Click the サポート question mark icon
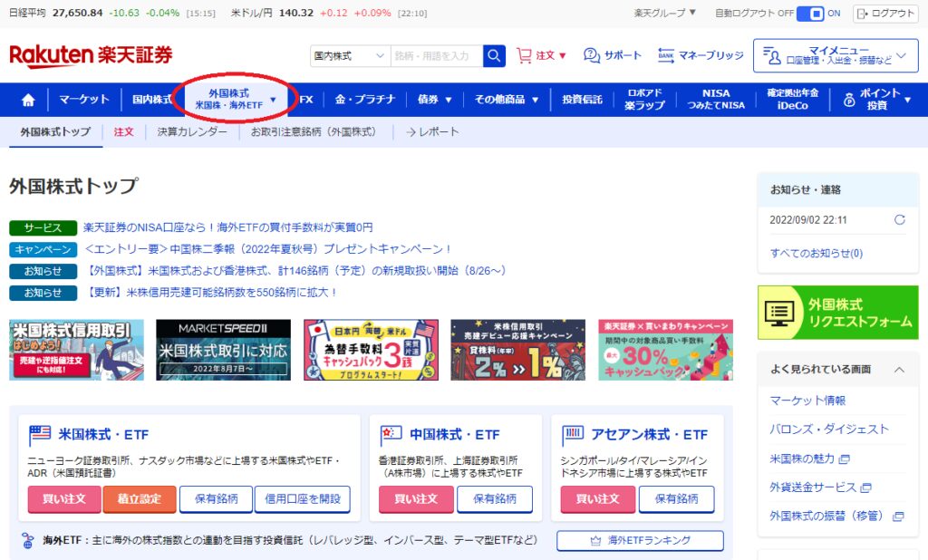928x560 pixels. point(589,54)
